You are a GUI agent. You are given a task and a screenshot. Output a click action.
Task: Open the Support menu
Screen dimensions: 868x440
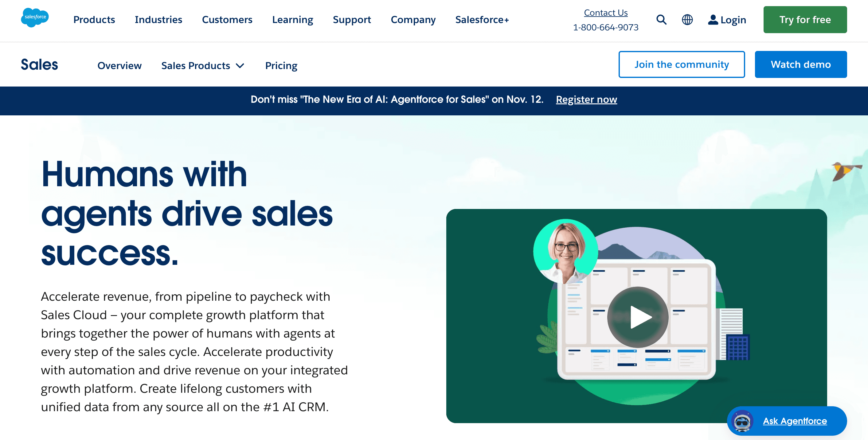point(352,20)
